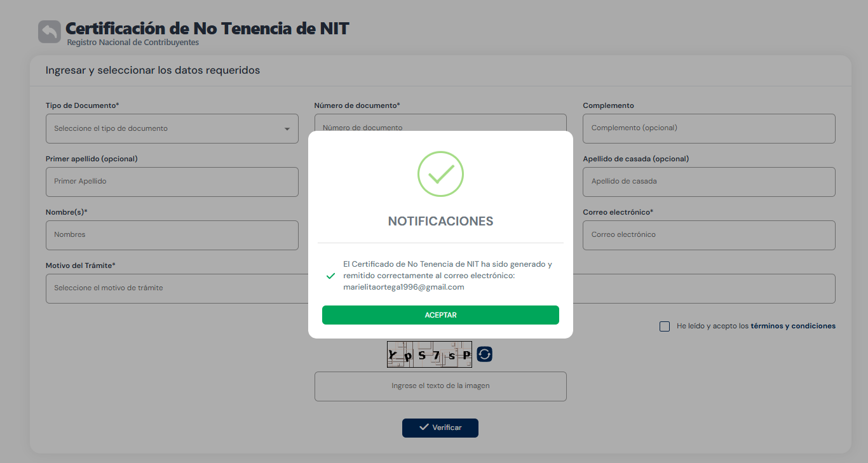Click the Complemento optional field
Viewport: 868px width, 463px height.
709,128
